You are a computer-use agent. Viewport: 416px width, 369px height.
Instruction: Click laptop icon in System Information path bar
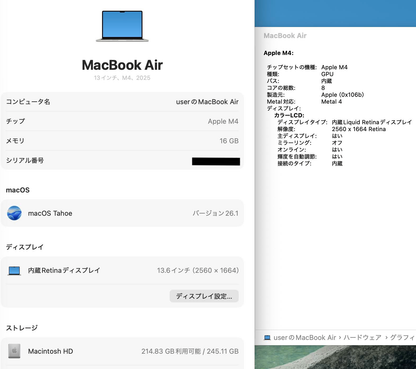coord(267,338)
